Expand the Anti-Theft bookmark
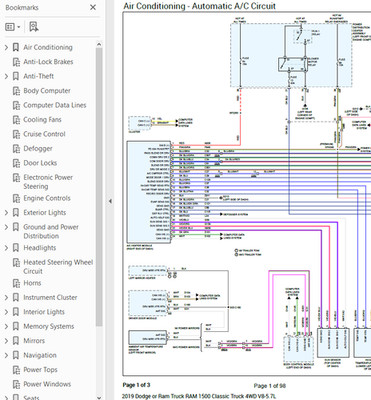This screenshot has height=400, width=371. [x=6, y=76]
